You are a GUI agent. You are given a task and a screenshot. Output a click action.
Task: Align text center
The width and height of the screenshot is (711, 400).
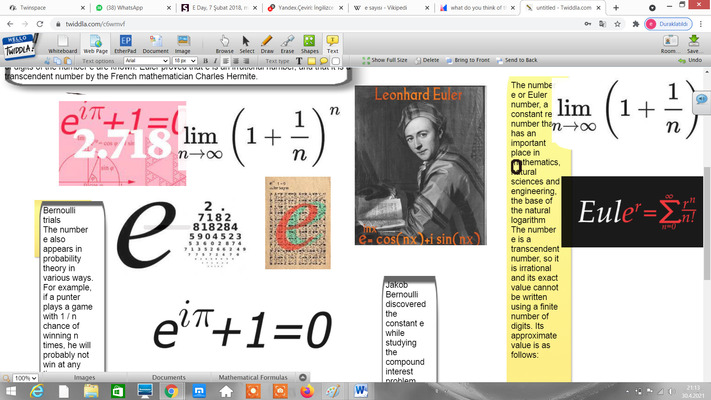(236, 61)
